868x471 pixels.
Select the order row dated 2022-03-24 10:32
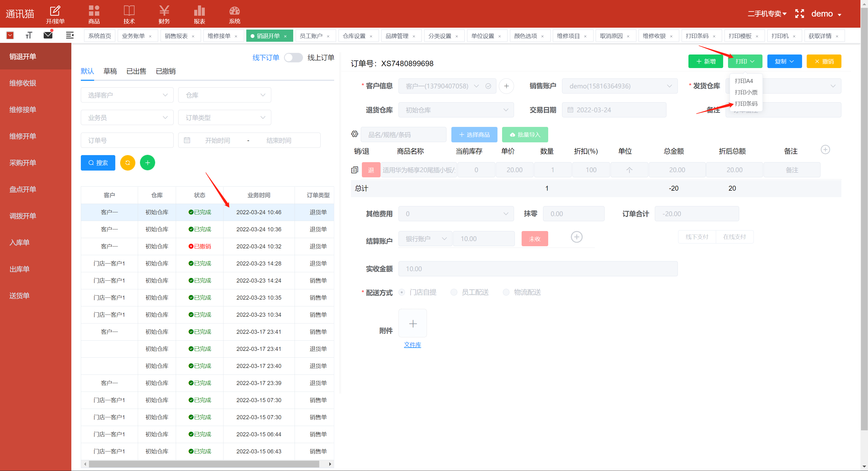pos(207,246)
